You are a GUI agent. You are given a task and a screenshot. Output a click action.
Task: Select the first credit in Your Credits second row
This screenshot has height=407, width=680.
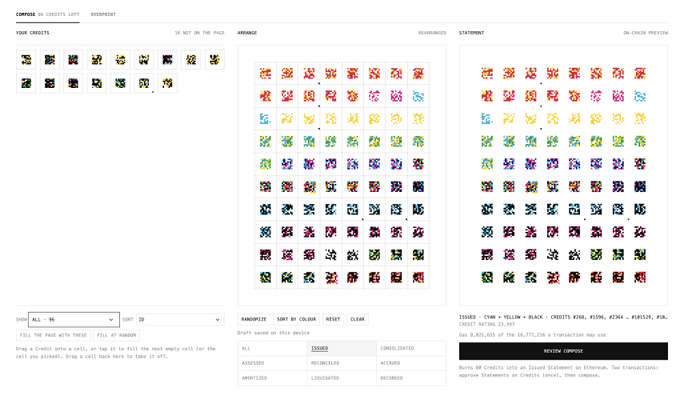(26, 83)
